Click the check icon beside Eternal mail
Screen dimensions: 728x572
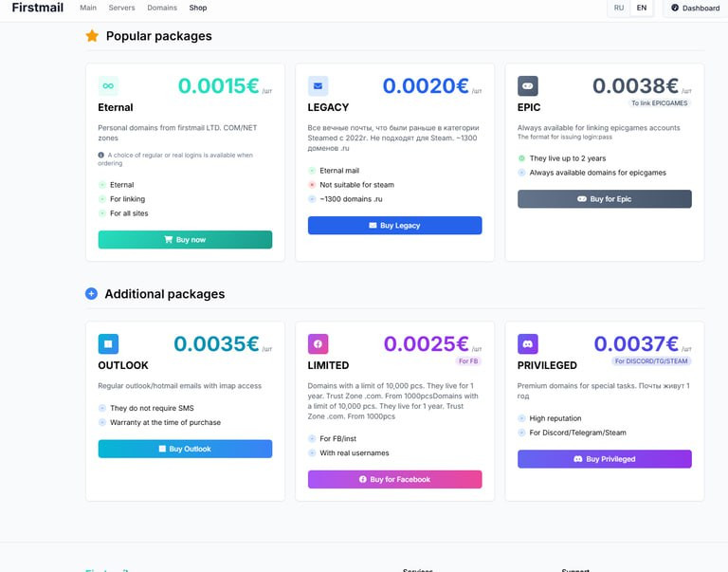(312, 171)
